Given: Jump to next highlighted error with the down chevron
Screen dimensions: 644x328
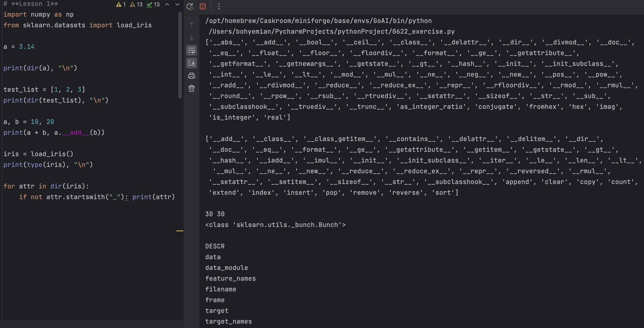Looking at the screenshot, I should [177, 4].
